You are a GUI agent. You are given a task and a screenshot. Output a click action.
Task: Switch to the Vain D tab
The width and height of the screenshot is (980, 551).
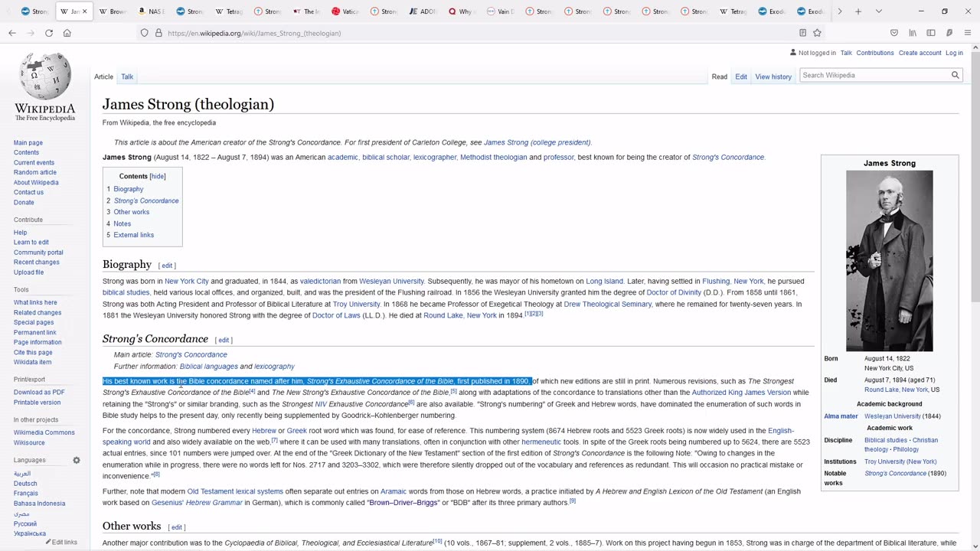(500, 11)
